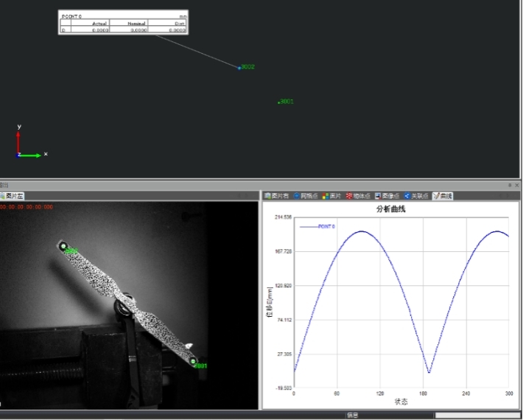This screenshot has width=523, height=420.
Task: Click the red timecode in image panel
Action: click(27, 208)
